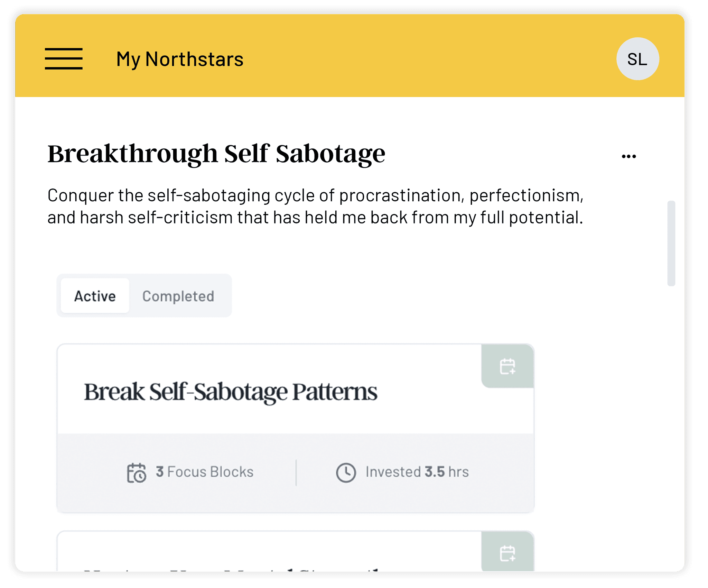Viewport: 708px width, 588px height.
Task: Click the SL profile avatar
Action: (637, 59)
